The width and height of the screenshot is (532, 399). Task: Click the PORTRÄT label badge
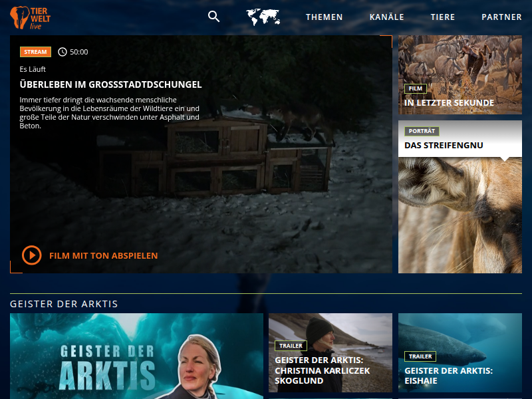click(x=422, y=131)
